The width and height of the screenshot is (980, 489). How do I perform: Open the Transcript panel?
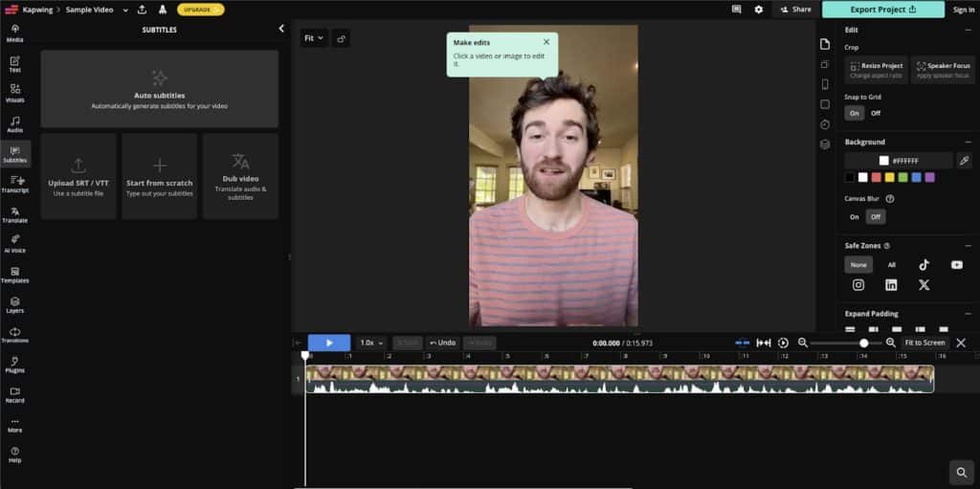[15, 184]
